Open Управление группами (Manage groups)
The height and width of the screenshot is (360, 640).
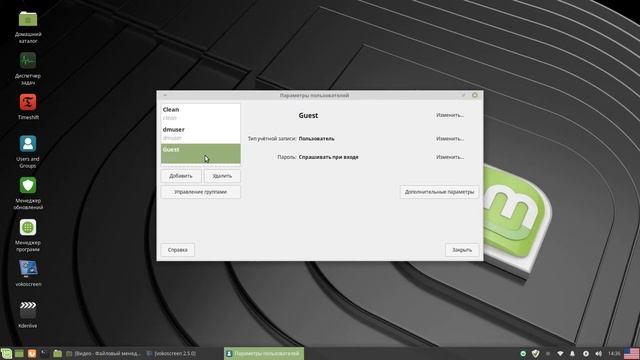point(200,192)
